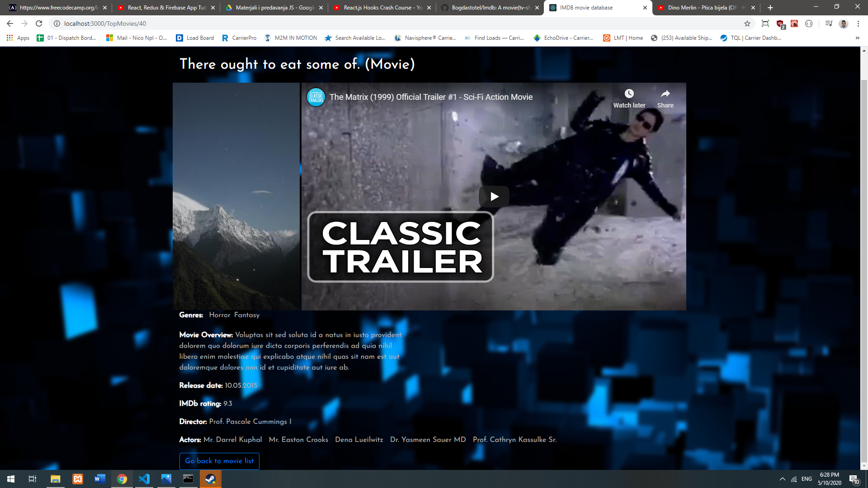868x488 pixels.
Task: Navigate back with the back arrow
Action: (10, 23)
